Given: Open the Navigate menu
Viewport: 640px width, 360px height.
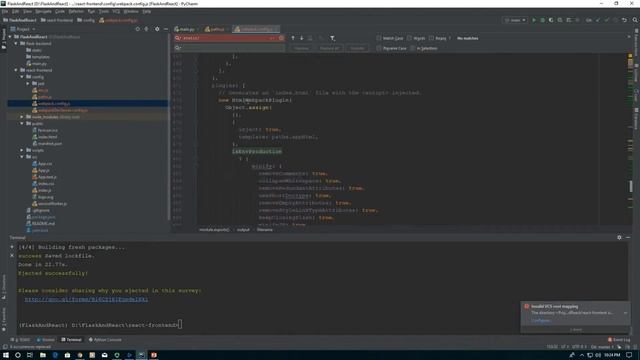Looking at the screenshot, I should [43, 11].
